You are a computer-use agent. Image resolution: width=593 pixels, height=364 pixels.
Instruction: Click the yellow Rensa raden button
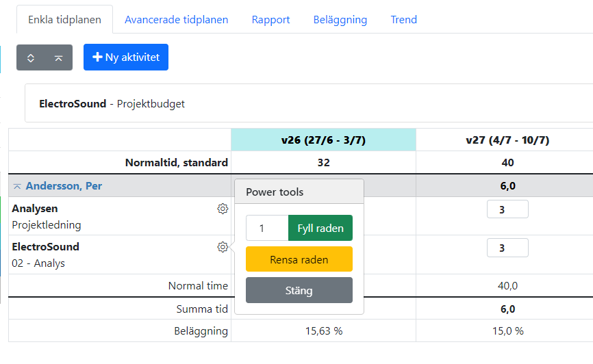pyautogui.click(x=299, y=259)
